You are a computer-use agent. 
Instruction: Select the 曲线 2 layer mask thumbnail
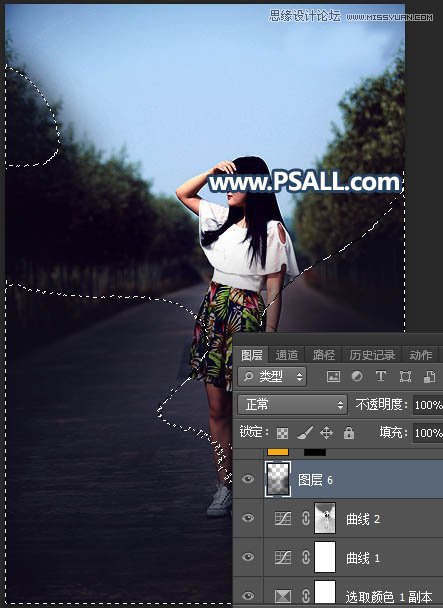pos(325,518)
